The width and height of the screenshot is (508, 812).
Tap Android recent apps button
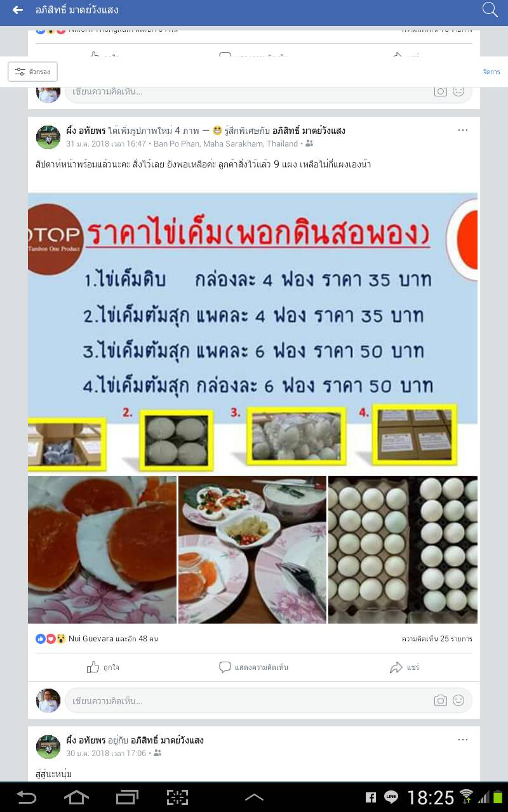point(127,797)
